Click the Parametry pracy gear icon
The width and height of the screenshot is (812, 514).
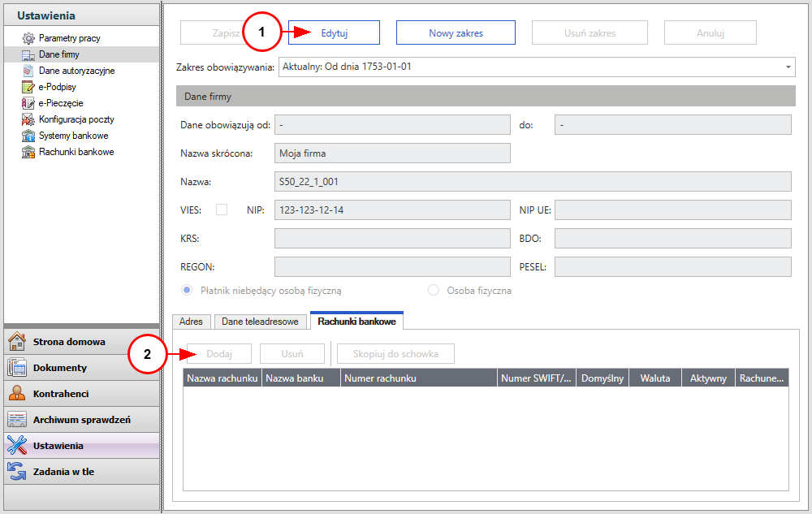pyautogui.click(x=28, y=38)
